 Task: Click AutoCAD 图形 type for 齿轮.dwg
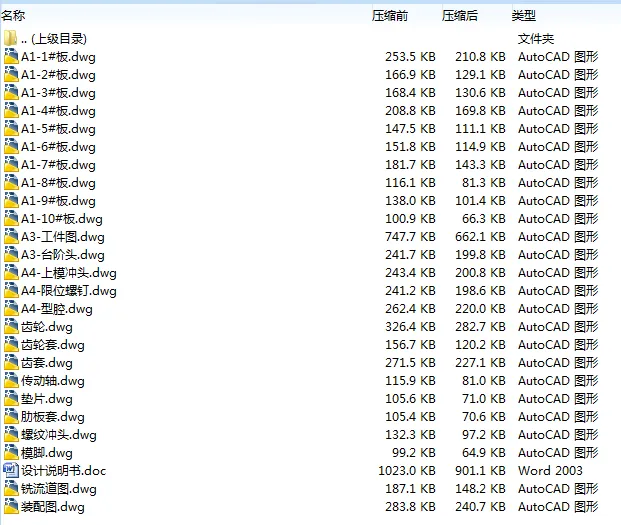558,327
